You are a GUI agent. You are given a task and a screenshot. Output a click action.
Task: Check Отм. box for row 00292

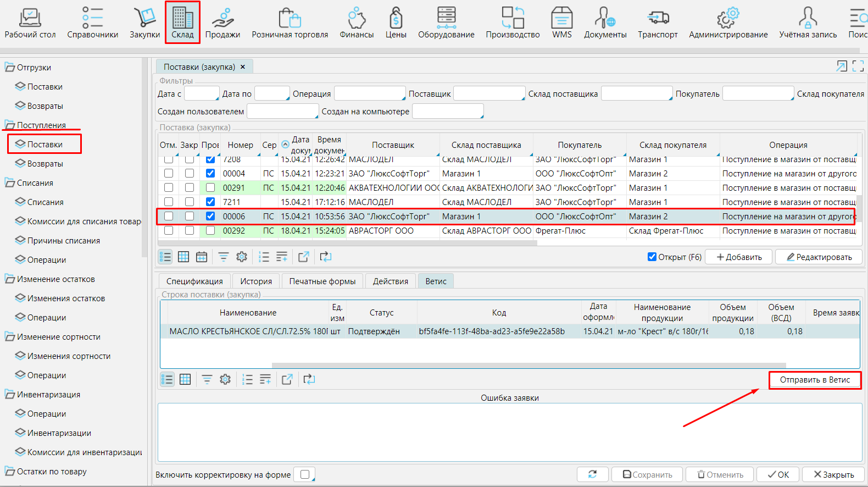point(169,231)
